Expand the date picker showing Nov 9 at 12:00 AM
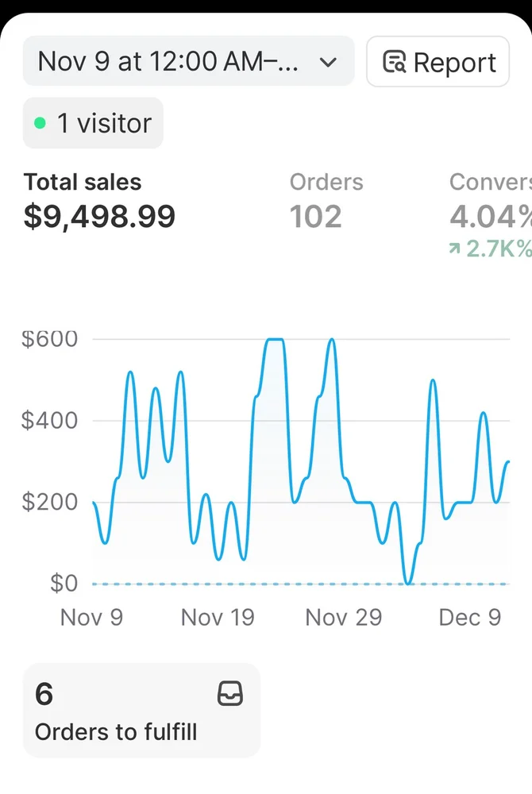Screen dimensions: 532x794 coord(188,61)
